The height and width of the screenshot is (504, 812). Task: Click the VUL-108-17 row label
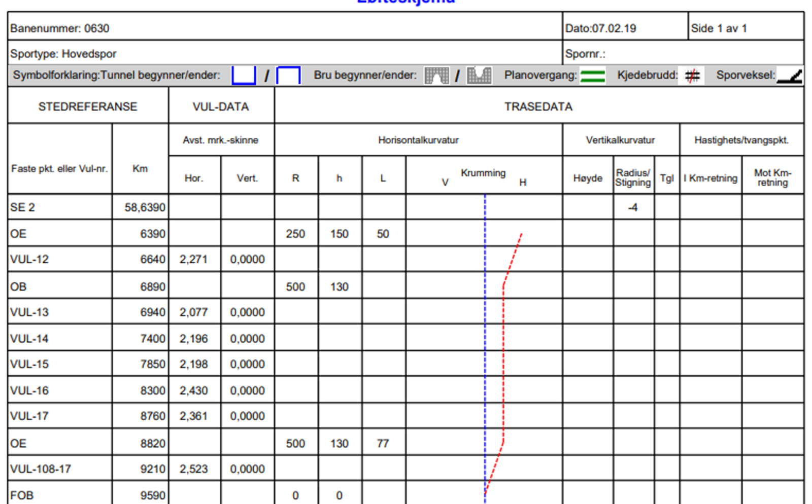(x=41, y=469)
